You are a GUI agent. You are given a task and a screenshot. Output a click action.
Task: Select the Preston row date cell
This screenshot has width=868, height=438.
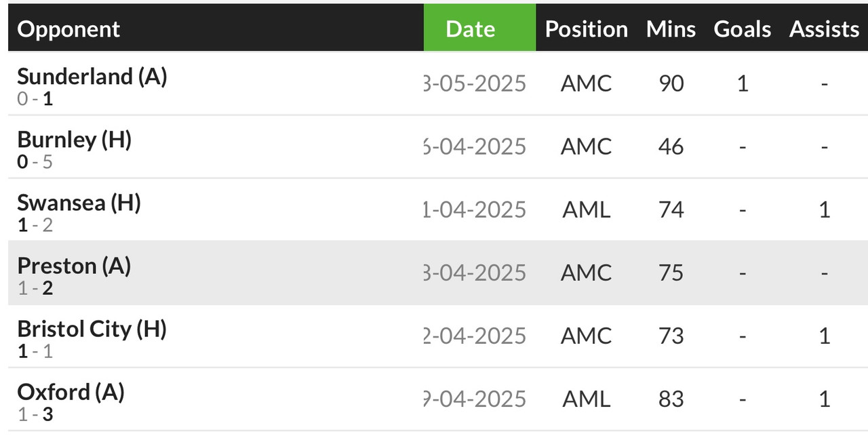(475, 273)
